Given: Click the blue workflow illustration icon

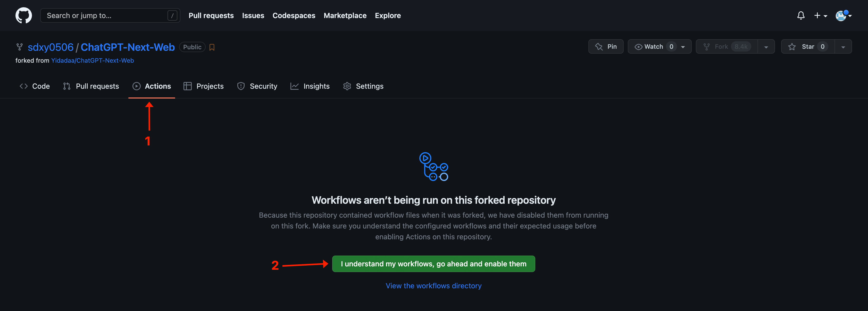Looking at the screenshot, I should pos(434,167).
